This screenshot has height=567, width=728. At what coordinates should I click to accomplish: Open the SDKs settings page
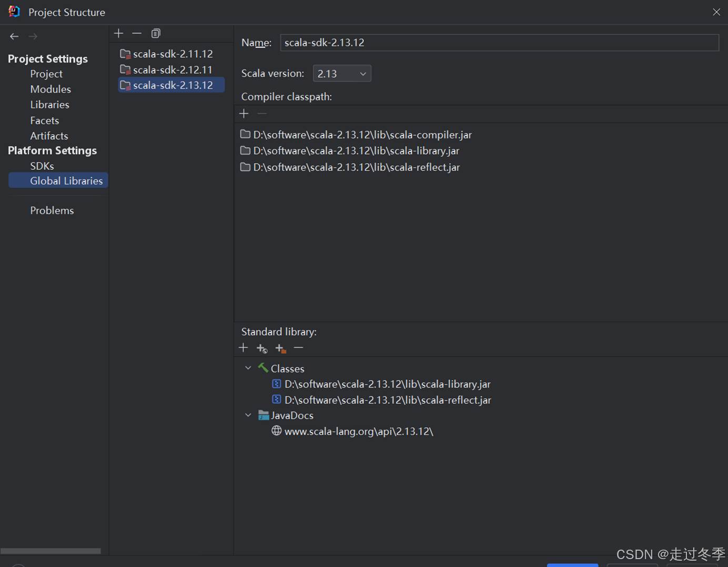42,166
